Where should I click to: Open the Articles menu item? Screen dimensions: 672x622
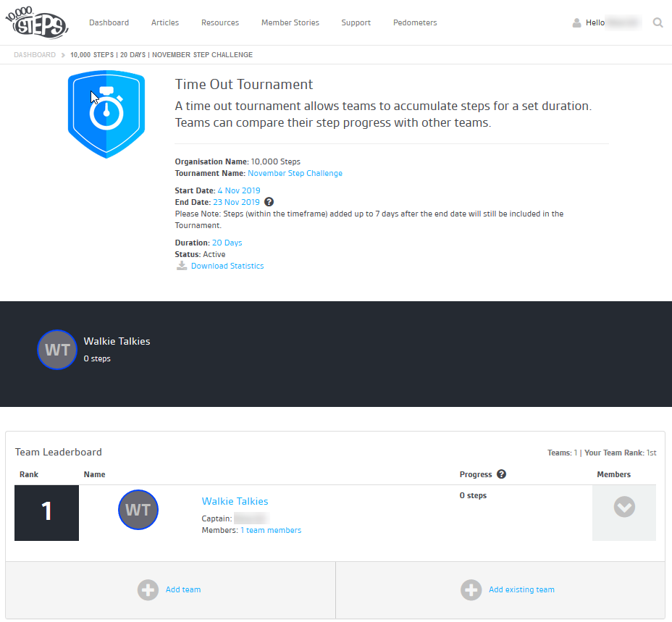pyautogui.click(x=165, y=22)
